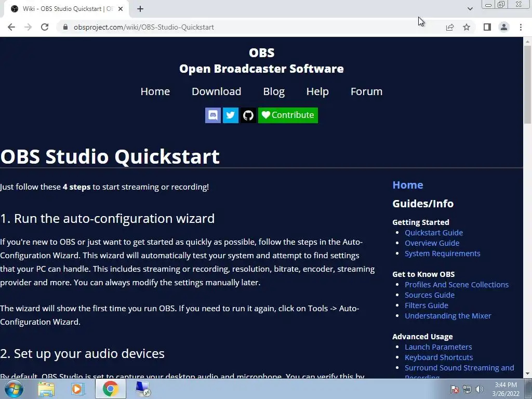
Task: Click the Chrome taskbar icon
Action: point(110,389)
